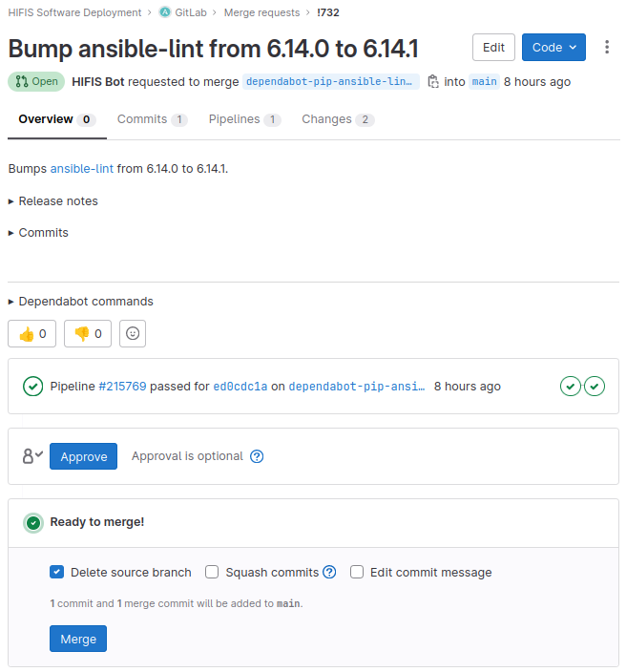Click the first pipeline stage check icon
This screenshot has height=672, width=626.
pyautogui.click(x=571, y=387)
